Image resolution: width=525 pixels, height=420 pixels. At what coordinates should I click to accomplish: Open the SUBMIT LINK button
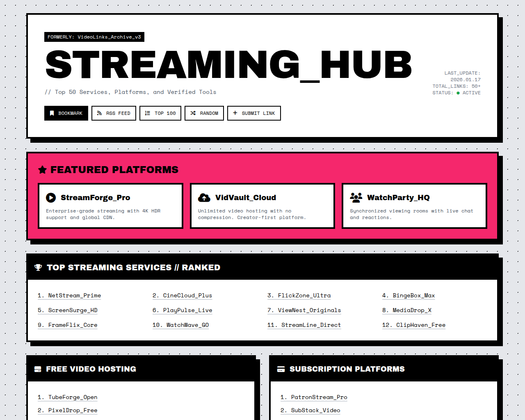[x=254, y=113]
